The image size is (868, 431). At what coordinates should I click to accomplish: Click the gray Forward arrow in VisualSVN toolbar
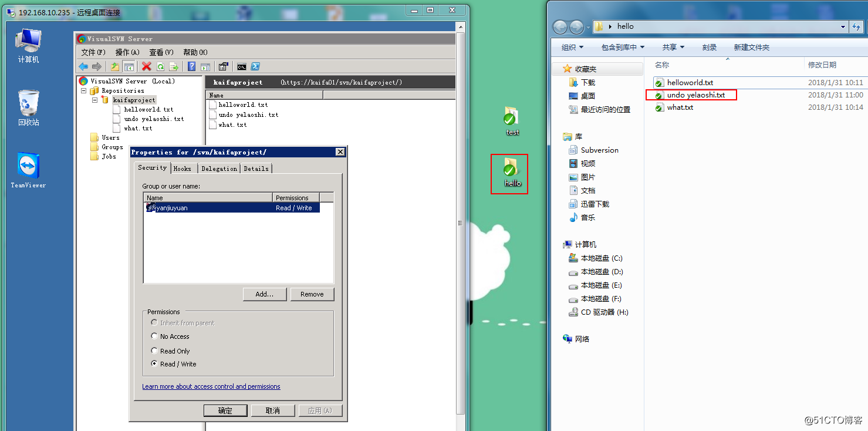coord(97,66)
